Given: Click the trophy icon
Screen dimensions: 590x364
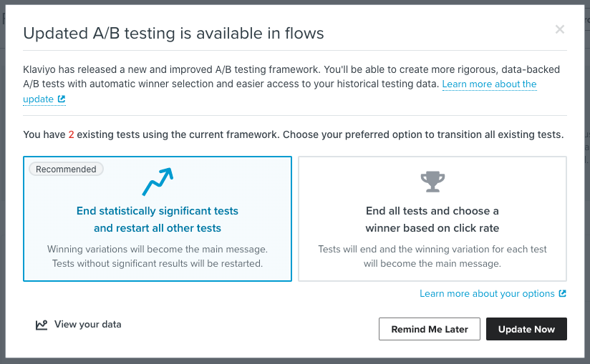Looking at the screenshot, I should click(x=432, y=182).
